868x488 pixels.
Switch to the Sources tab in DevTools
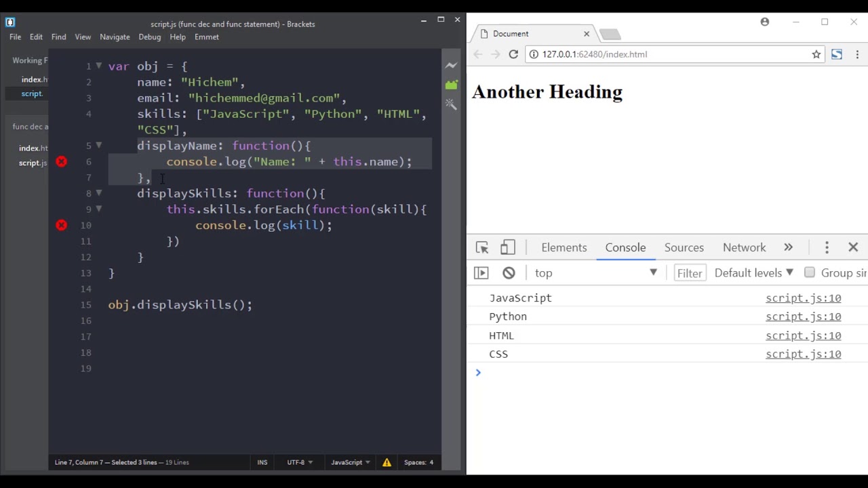click(x=684, y=247)
